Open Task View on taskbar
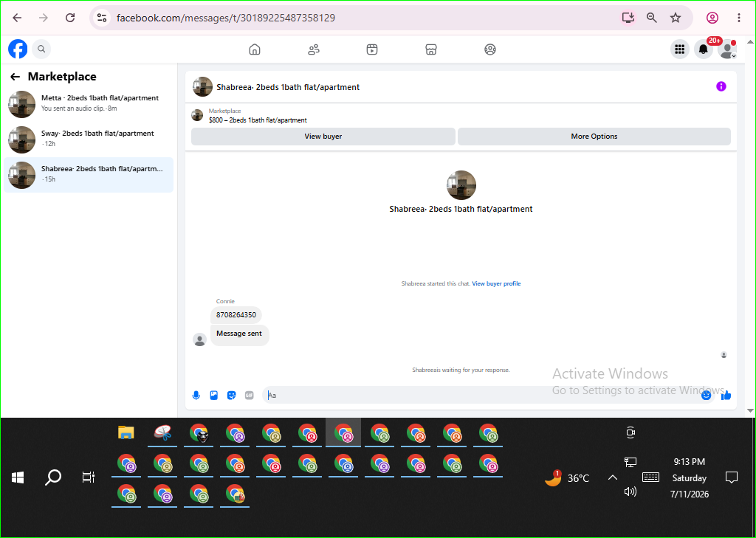The height and width of the screenshot is (538, 756). click(89, 477)
